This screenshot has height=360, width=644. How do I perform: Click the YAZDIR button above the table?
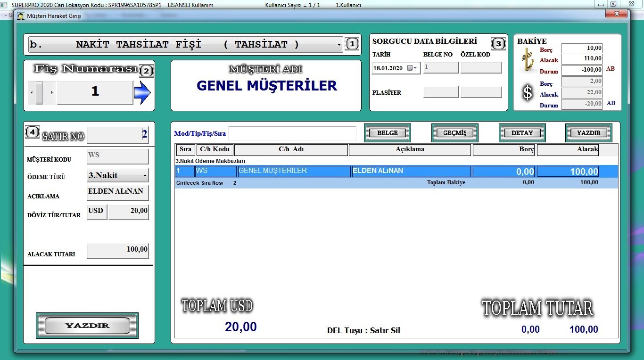click(x=589, y=133)
